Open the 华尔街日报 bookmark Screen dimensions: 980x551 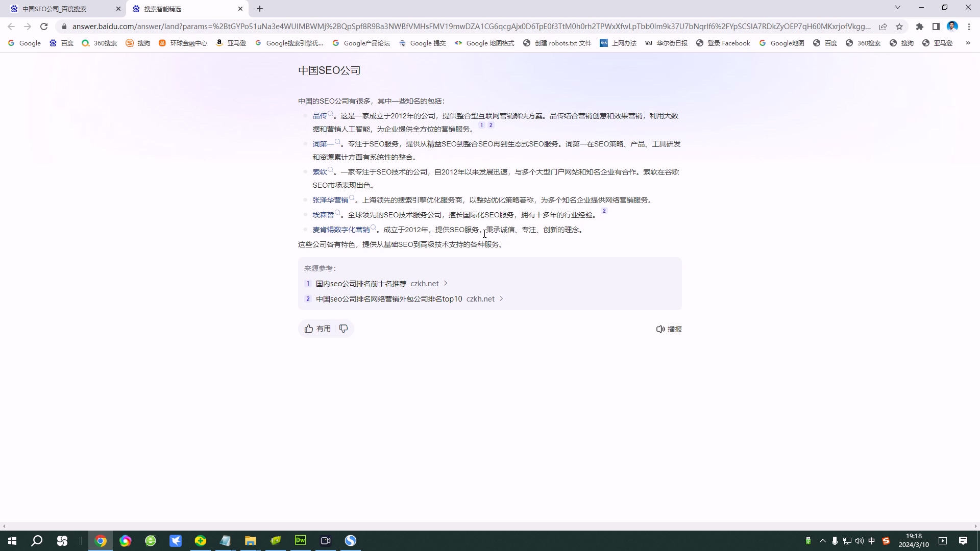(666, 43)
